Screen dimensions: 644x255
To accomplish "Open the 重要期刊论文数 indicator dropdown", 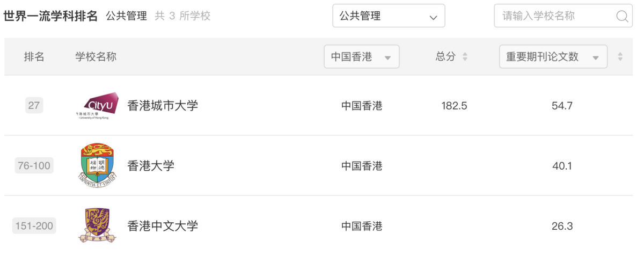I will pyautogui.click(x=553, y=57).
